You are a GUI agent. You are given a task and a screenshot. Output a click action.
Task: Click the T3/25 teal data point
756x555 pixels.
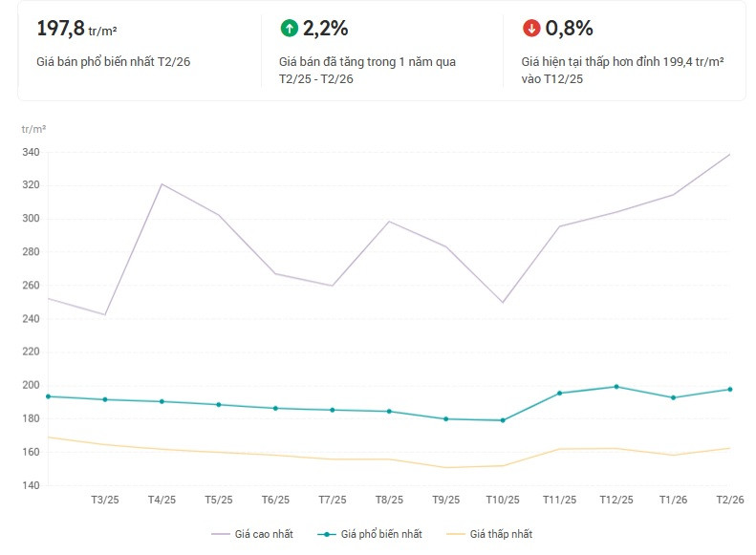[x=105, y=399]
